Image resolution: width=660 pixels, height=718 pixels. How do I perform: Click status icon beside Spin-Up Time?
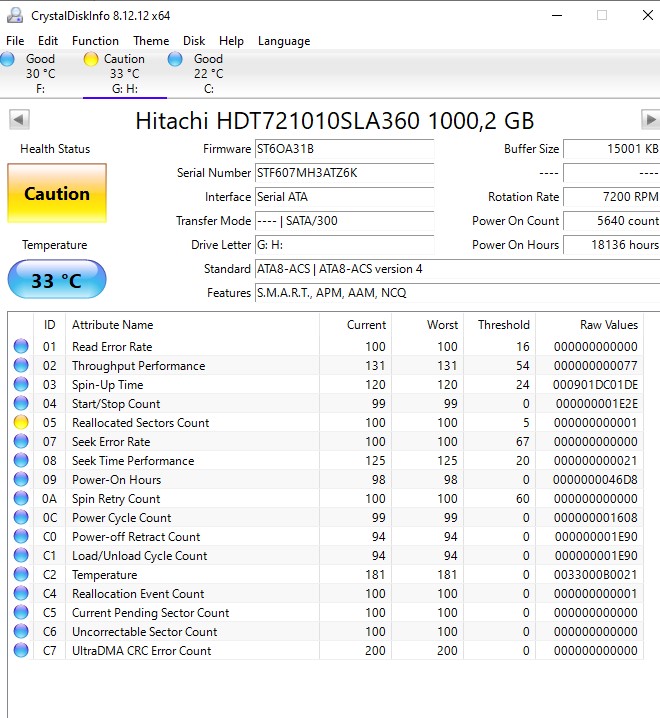[x=21, y=385]
